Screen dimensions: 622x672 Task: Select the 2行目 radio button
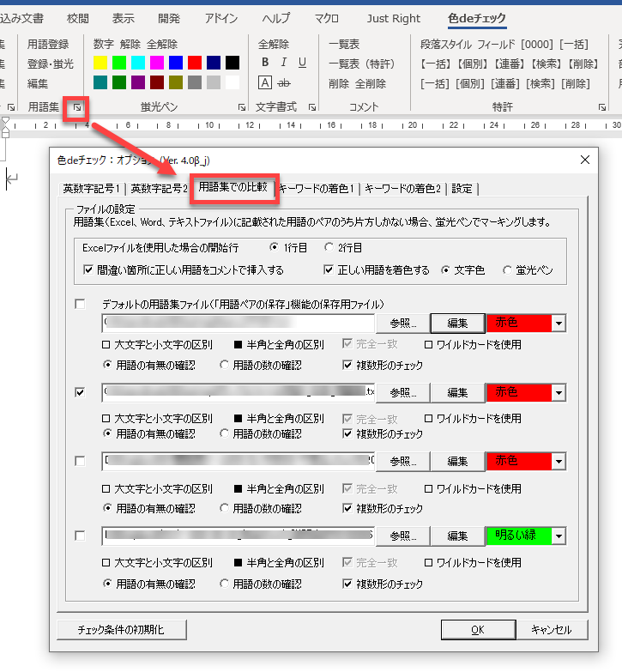pyautogui.click(x=329, y=247)
